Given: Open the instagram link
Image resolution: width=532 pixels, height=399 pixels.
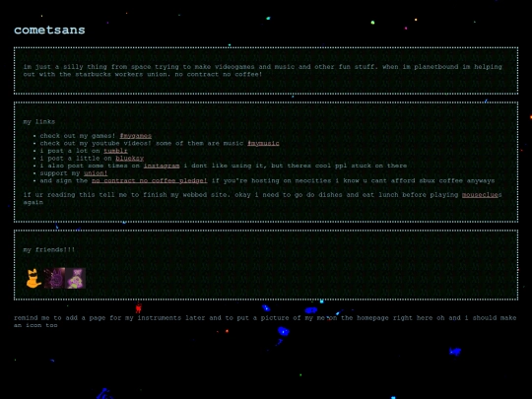Looking at the screenshot, I should (162, 166).
